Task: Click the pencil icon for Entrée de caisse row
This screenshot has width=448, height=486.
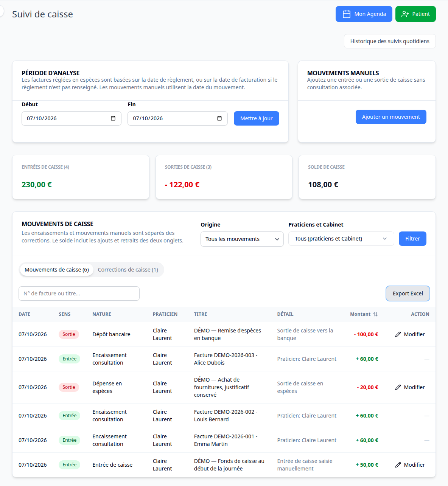Action: coord(398,465)
